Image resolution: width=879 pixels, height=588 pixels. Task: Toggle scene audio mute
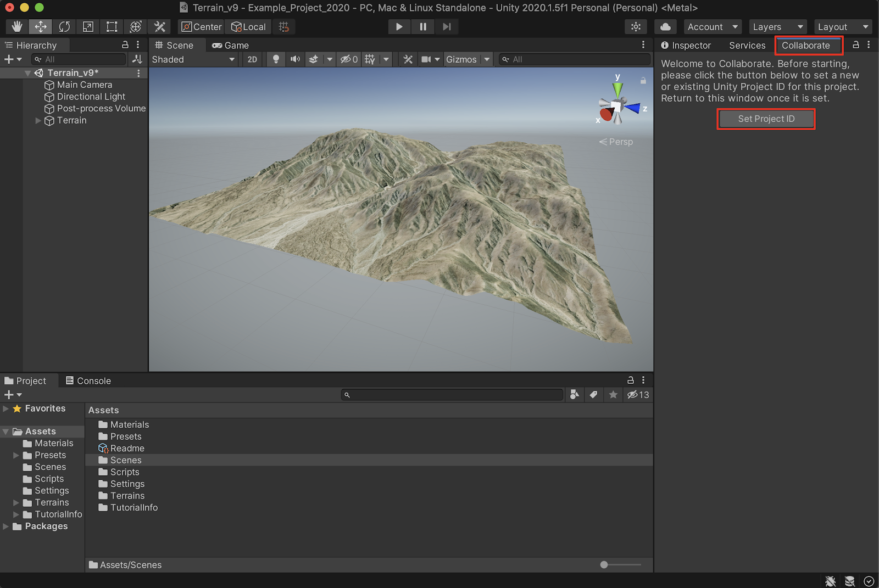[295, 59]
